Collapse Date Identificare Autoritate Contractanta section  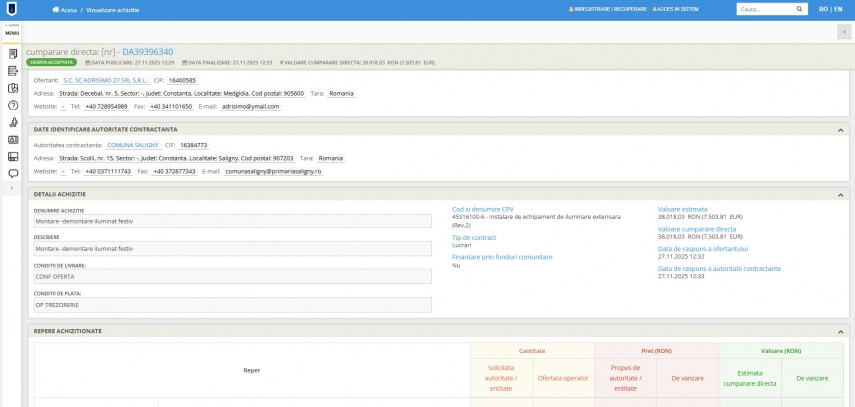pos(839,129)
